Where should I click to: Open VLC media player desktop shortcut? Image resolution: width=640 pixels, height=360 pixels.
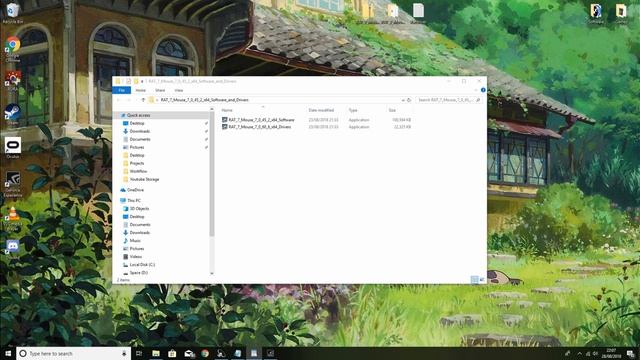tap(13, 218)
